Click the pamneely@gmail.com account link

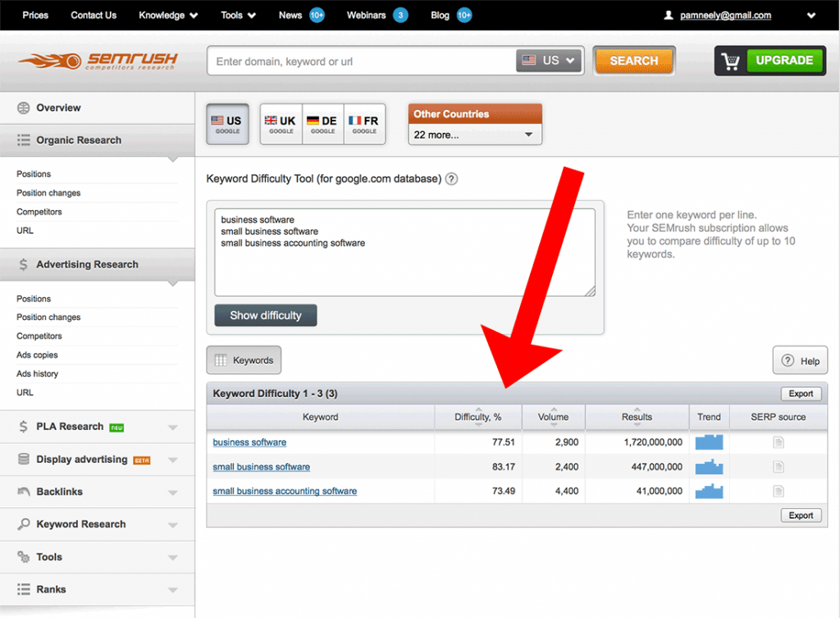click(x=725, y=16)
